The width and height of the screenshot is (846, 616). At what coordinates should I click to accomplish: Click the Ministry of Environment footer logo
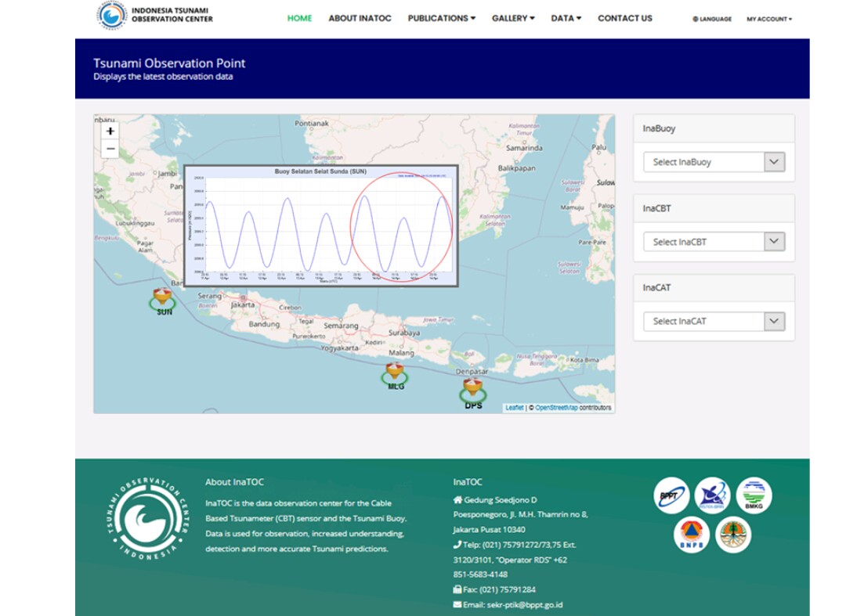click(x=732, y=535)
